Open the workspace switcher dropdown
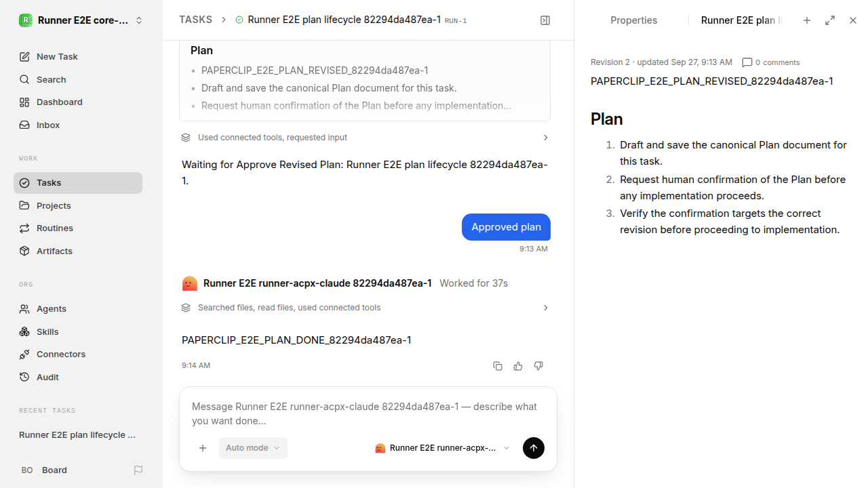The height and width of the screenshot is (488, 868). tap(81, 20)
